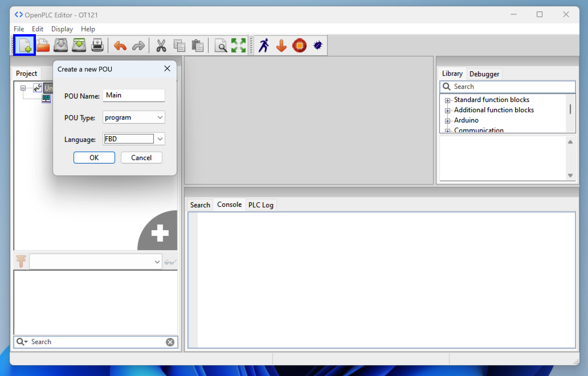Open the POU Type dropdown
The height and width of the screenshot is (376, 588).
(x=134, y=117)
